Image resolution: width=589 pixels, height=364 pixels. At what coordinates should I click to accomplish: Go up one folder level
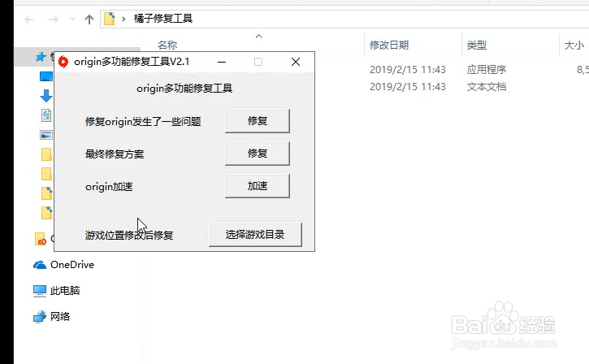[x=89, y=19]
